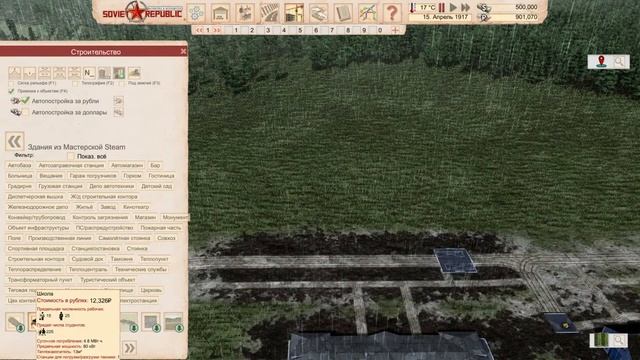
Task: Filter buildings by Церковь
Action: (x=151, y=290)
